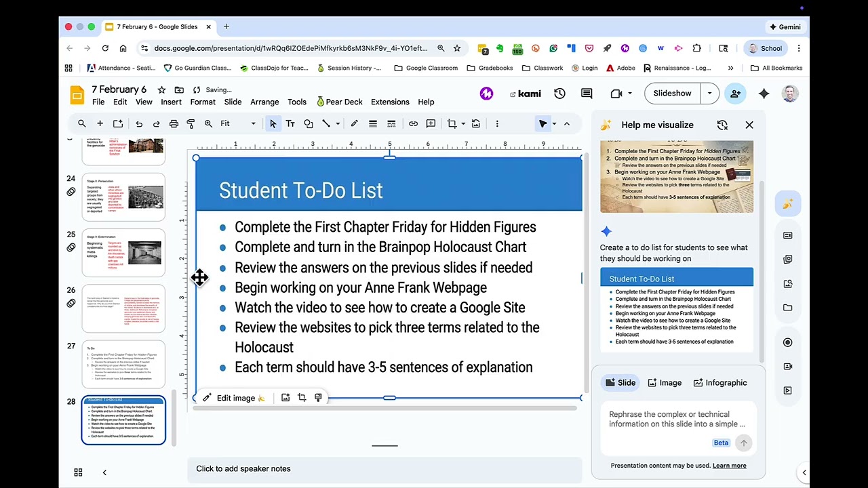The image size is (868, 488).
Task: Click the Redo arrow in toolbar
Action: pos(156,123)
